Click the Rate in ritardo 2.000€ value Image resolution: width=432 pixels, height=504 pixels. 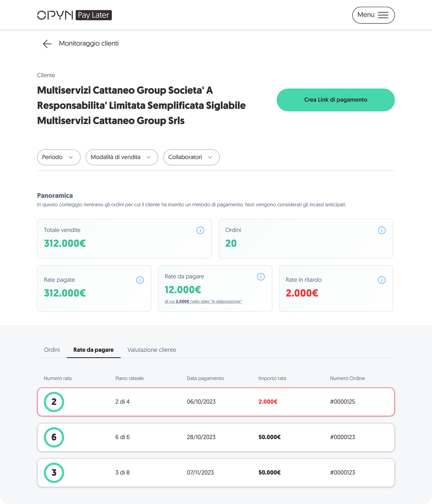302,293
